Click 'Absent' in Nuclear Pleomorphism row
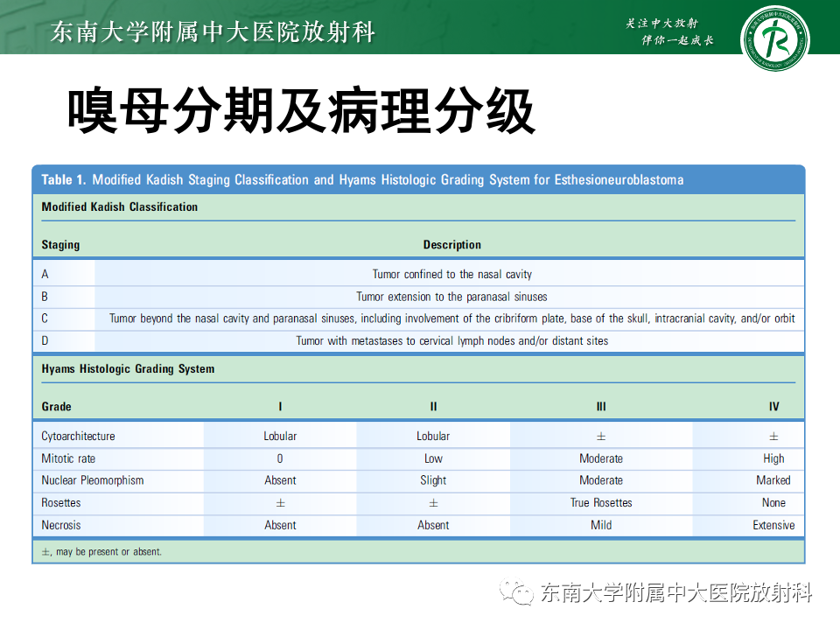 (280, 480)
